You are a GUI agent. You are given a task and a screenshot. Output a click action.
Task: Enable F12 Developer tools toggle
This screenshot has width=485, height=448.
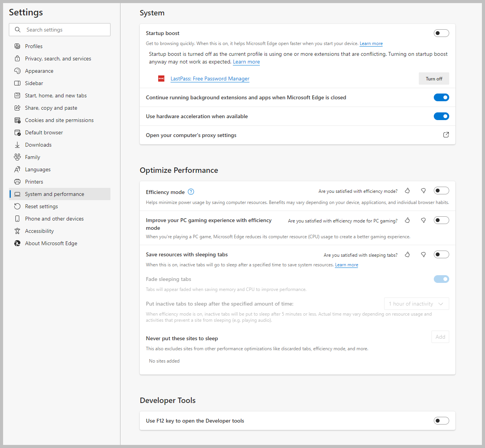(x=441, y=421)
